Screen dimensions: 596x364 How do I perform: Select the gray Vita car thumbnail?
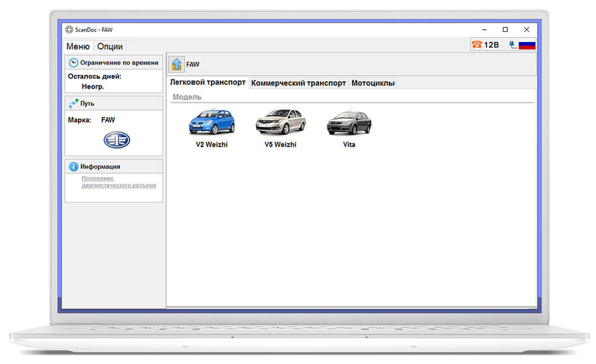coord(349,122)
